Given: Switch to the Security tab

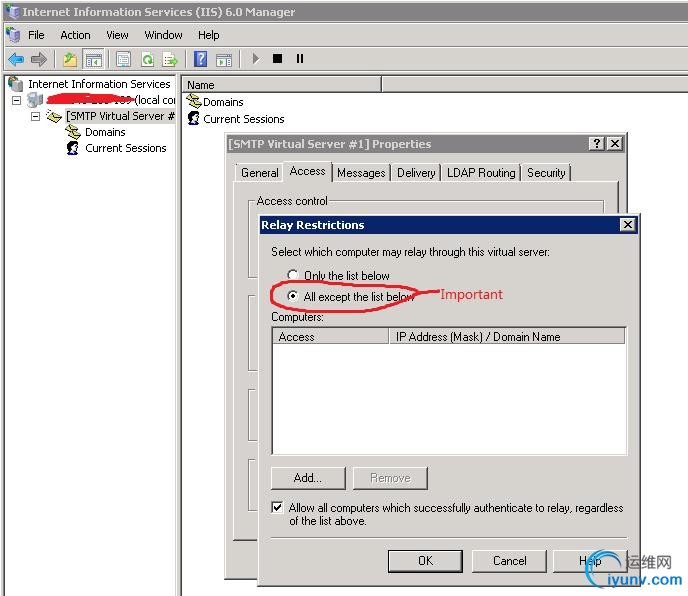Looking at the screenshot, I should click(x=546, y=173).
